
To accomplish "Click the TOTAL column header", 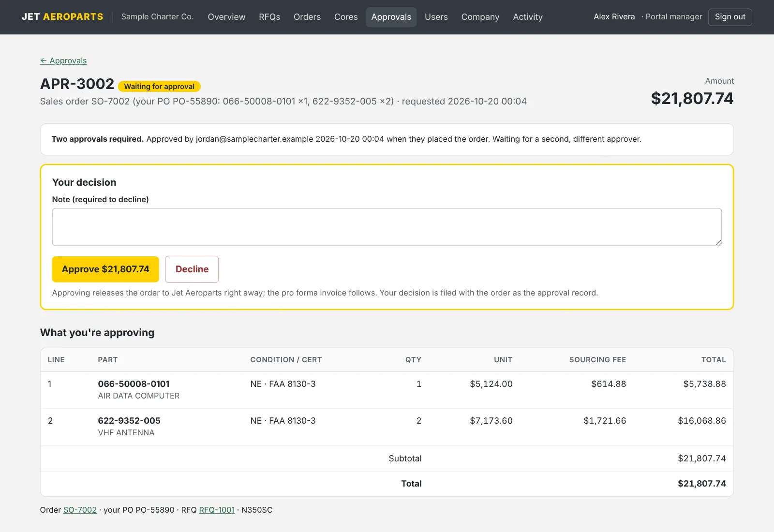I will coord(714,360).
